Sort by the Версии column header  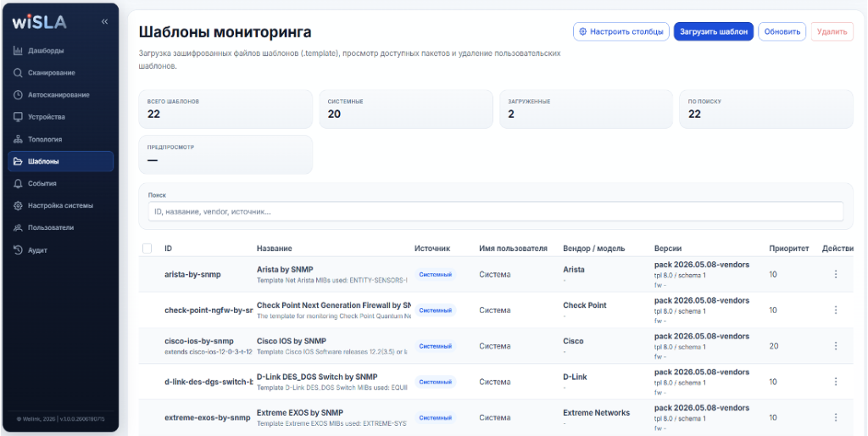(x=668, y=249)
